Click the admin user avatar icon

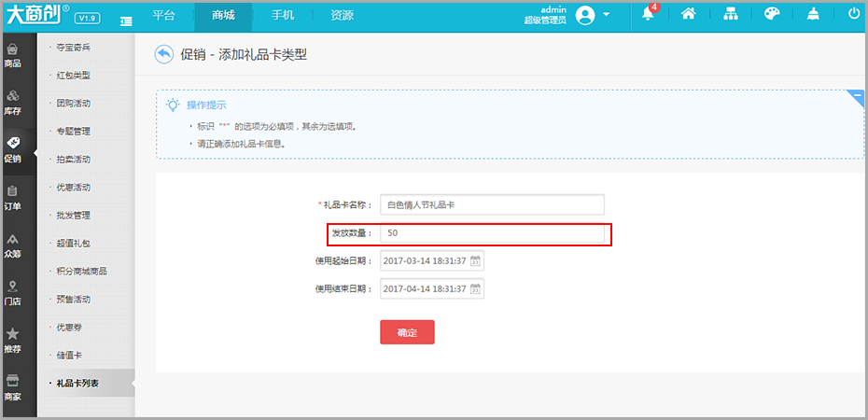coord(585,16)
